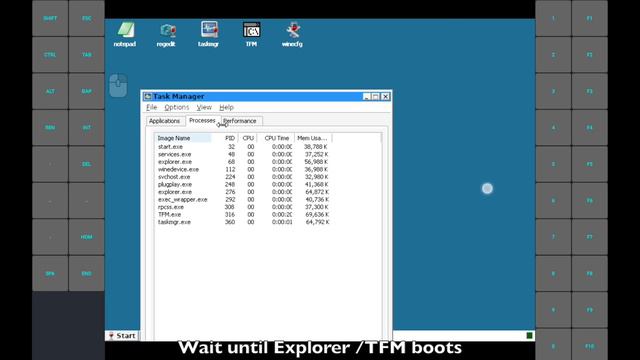The image size is (640, 360).
Task: Tap the END overlay key
Action: [x=87, y=273]
